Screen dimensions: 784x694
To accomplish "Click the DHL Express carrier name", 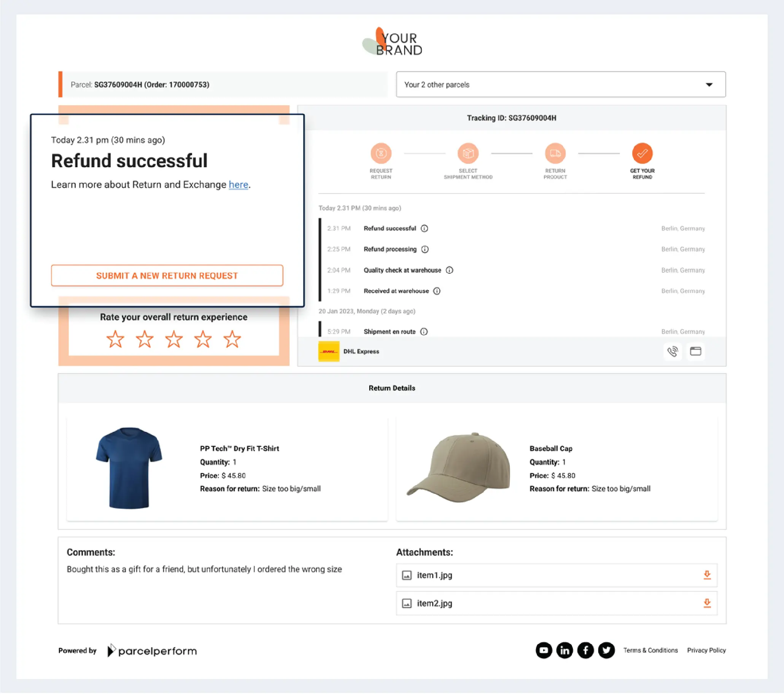I will 361,352.
